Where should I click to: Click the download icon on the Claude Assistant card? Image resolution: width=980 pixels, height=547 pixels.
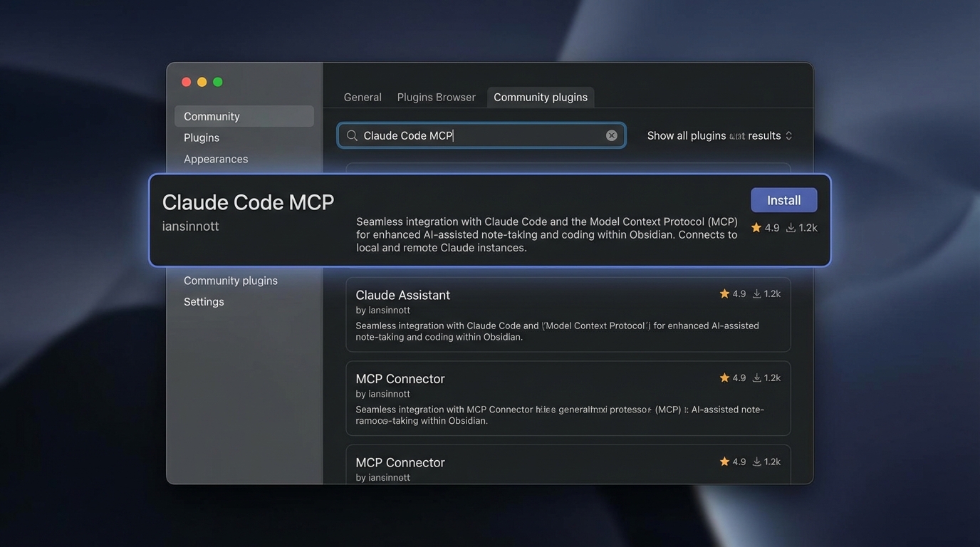(757, 293)
